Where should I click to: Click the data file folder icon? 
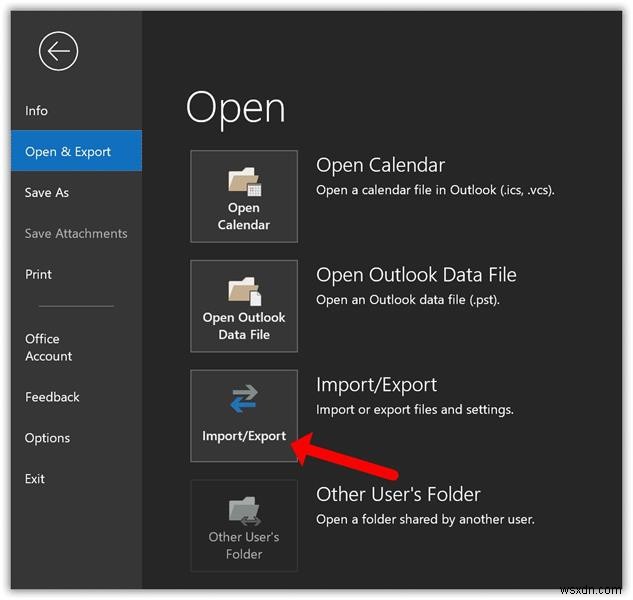[x=245, y=291]
